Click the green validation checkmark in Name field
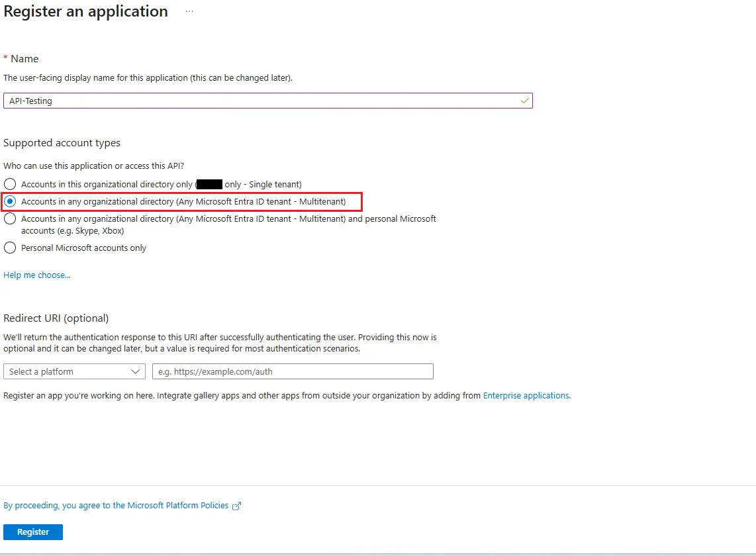Viewport: 756px width, 556px height. click(524, 101)
